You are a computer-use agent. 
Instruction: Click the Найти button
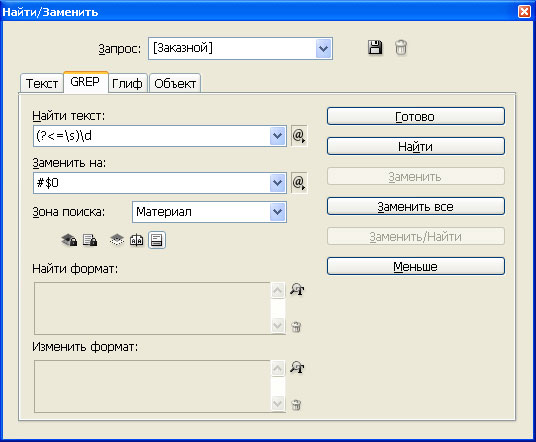(415, 146)
